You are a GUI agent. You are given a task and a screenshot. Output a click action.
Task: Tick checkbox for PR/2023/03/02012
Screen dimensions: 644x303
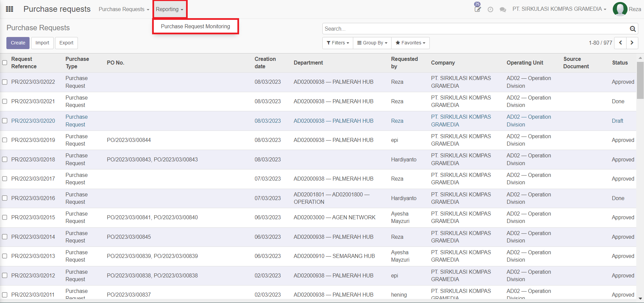click(5, 275)
